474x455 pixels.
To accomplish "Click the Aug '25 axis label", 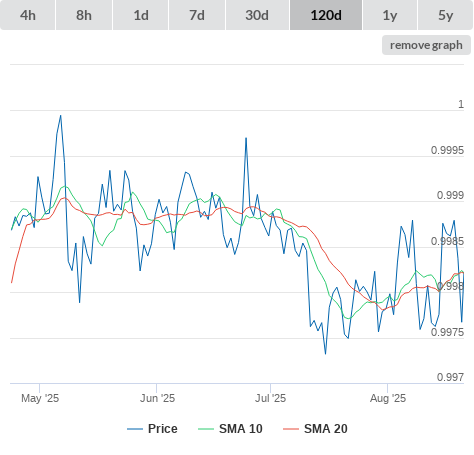I will click(388, 398).
